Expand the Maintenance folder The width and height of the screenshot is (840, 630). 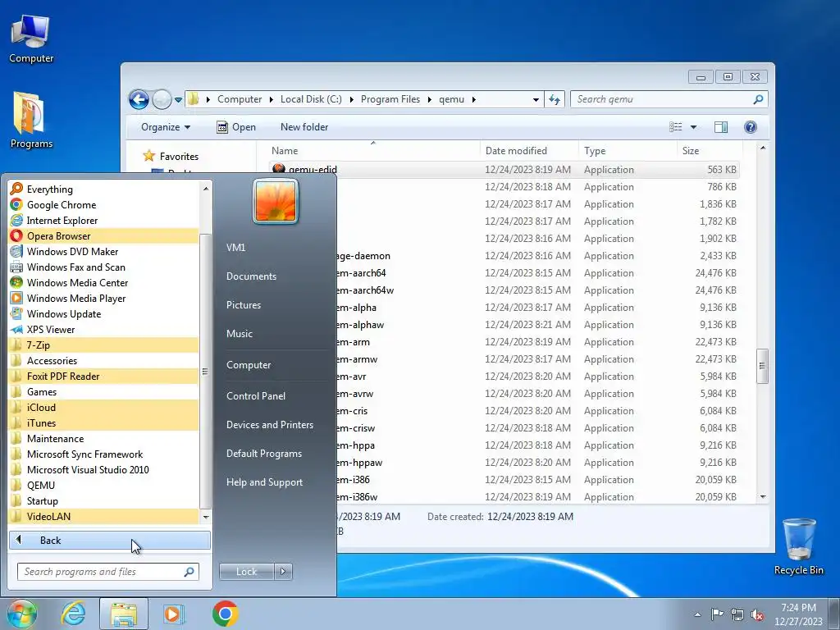pyautogui.click(x=103, y=438)
